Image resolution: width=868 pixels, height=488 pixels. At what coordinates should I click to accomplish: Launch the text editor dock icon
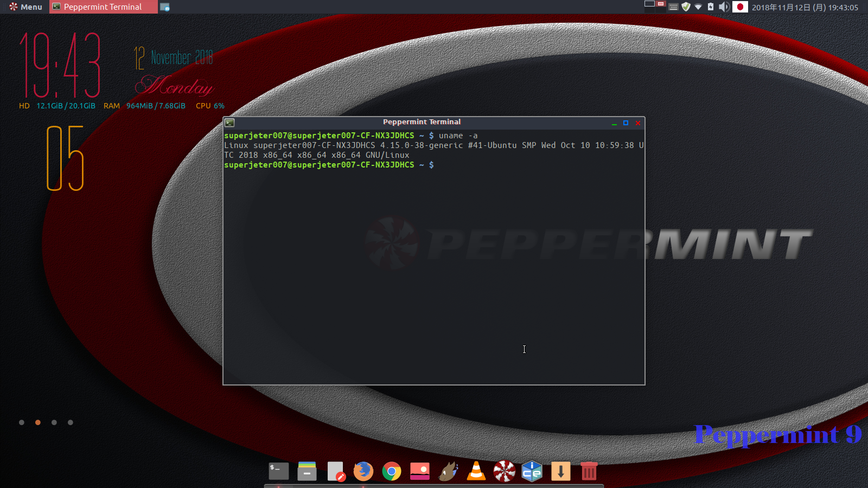(x=336, y=471)
